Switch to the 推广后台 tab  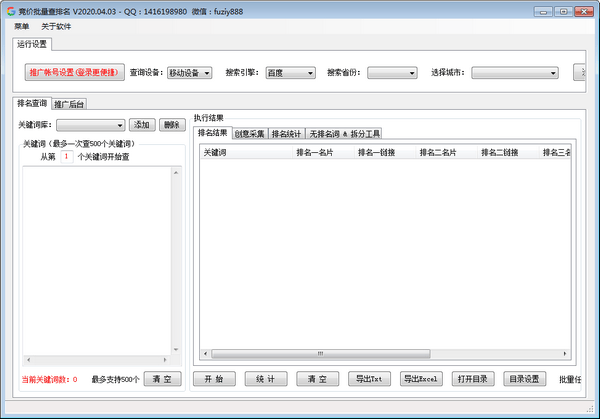[69, 104]
